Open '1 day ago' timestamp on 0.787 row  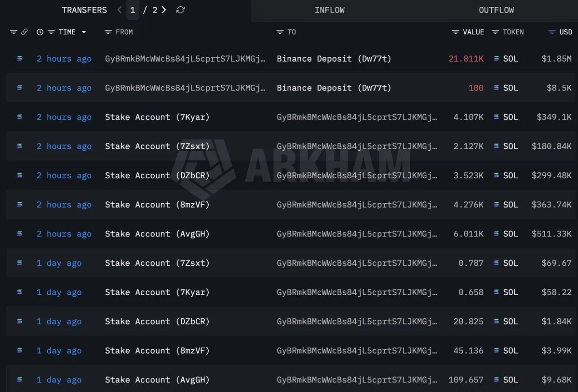point(59,263)
